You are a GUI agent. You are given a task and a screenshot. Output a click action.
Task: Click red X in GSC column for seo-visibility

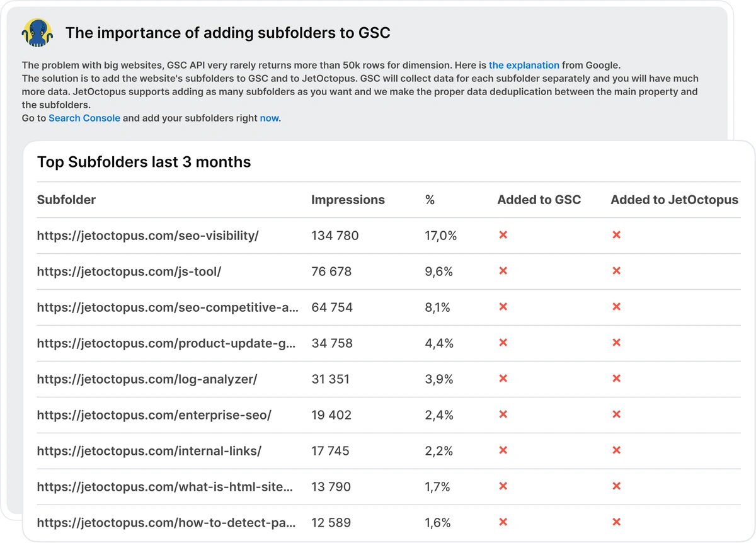pos(503,235)
